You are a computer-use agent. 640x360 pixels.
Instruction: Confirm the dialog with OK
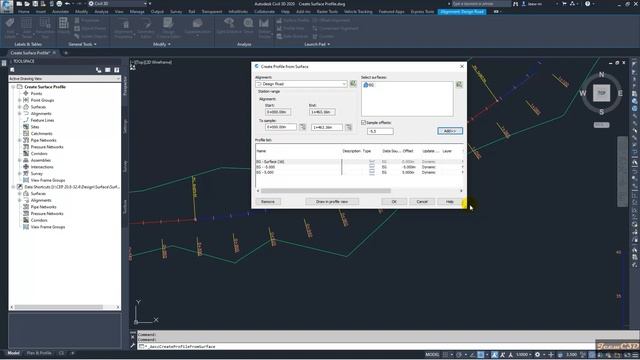(x=394, y=202)
